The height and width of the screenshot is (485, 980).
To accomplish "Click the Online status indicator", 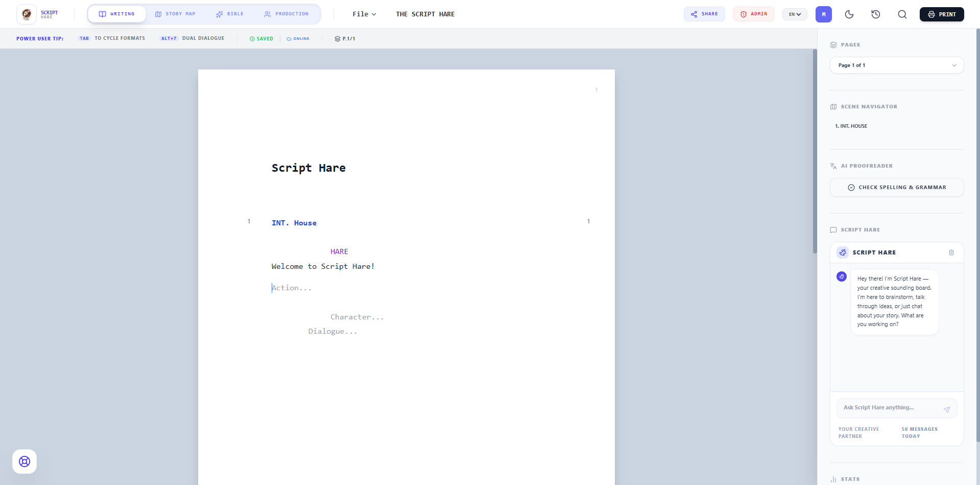I will click(x=298, y=38).
